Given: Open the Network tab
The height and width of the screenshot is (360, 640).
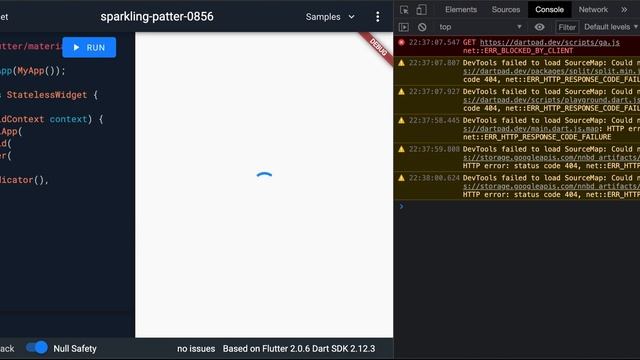Looking at the screenshot, I should point(593,9).
